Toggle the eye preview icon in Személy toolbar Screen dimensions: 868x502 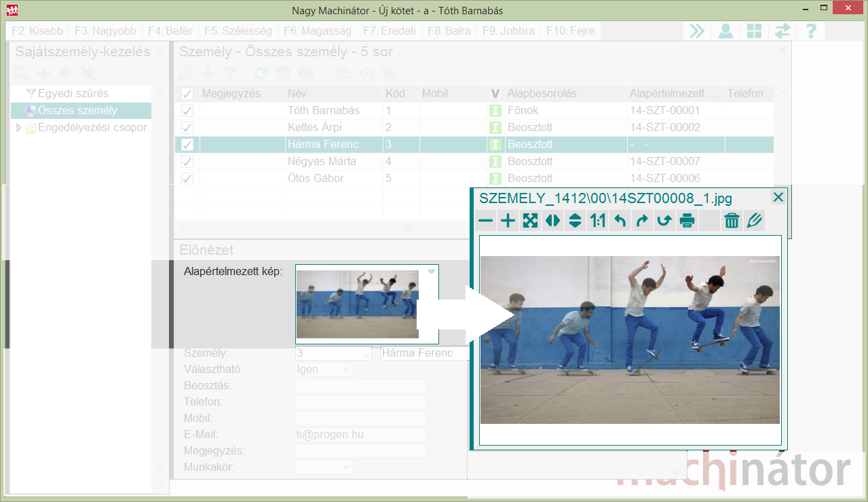point(366,73)
